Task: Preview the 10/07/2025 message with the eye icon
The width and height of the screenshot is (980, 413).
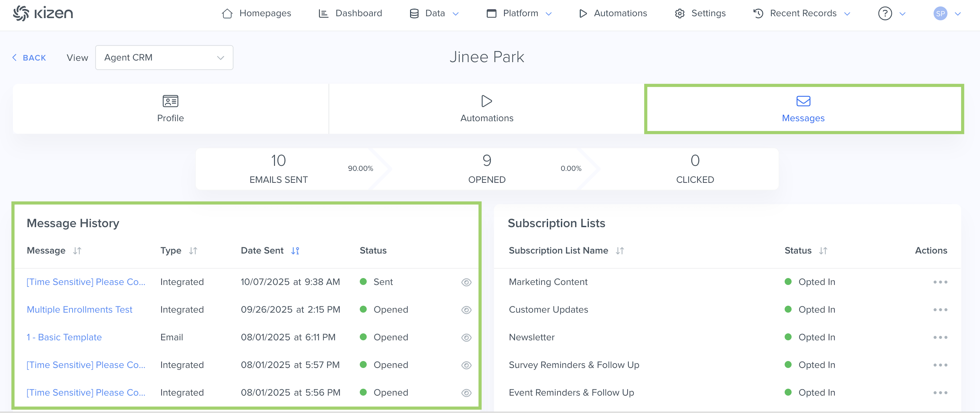Action: point(466,282)
